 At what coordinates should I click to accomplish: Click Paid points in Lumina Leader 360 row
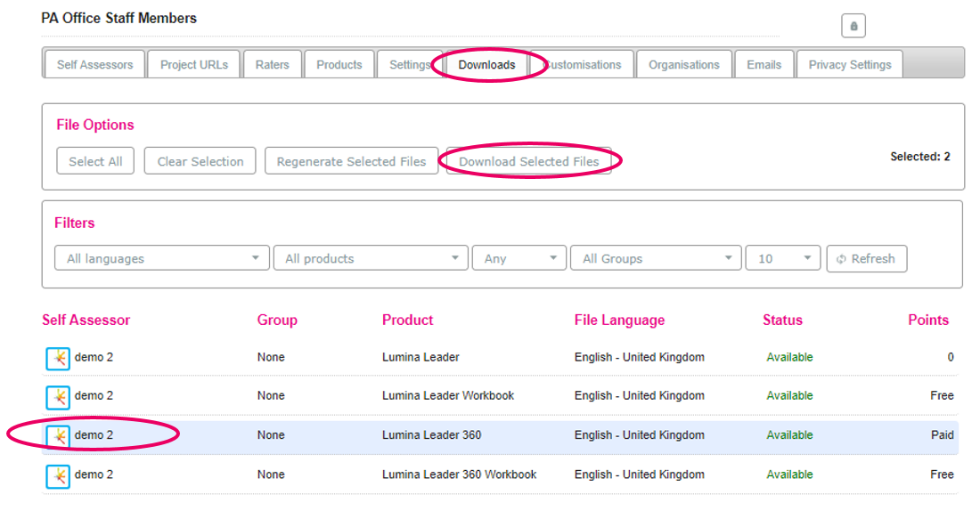(x=942, y=434)
